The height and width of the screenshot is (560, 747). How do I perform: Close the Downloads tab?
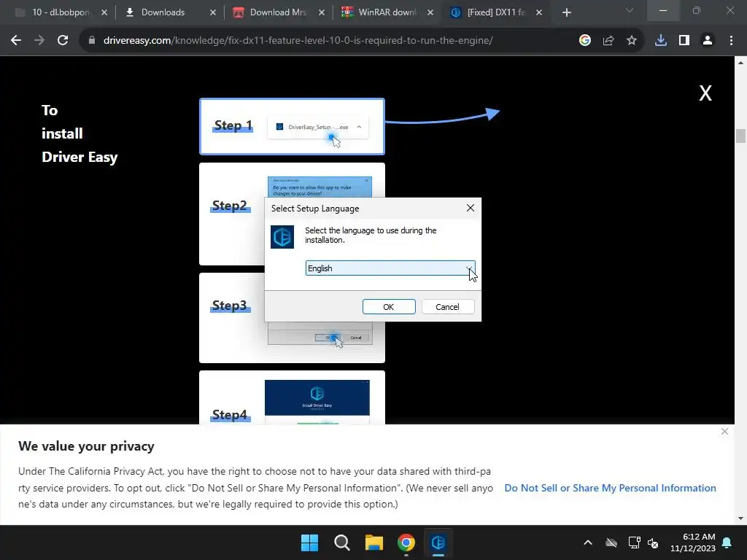[x=213, y=12]
